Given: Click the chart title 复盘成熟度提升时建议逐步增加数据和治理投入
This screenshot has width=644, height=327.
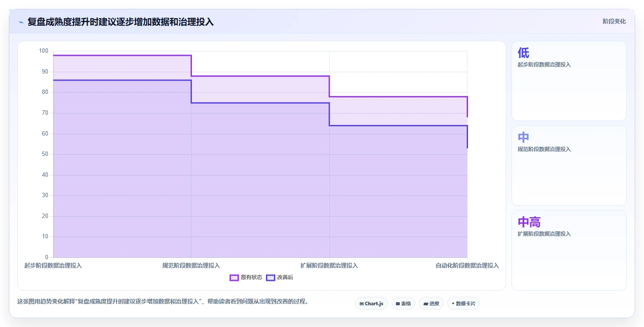Looking at the screenshot, I should click(121, 22).
